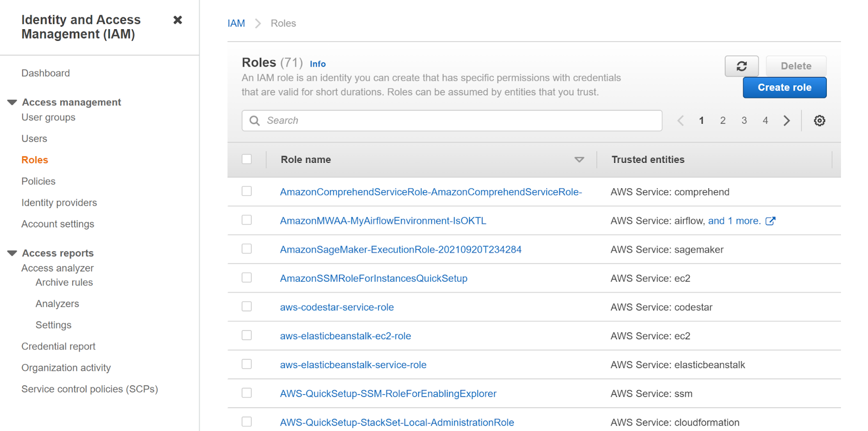The height and width of the screenshot is (431, 868).
Task: Click the search magnifier icon
Action: pyautogui.click(x=254, y=121)
